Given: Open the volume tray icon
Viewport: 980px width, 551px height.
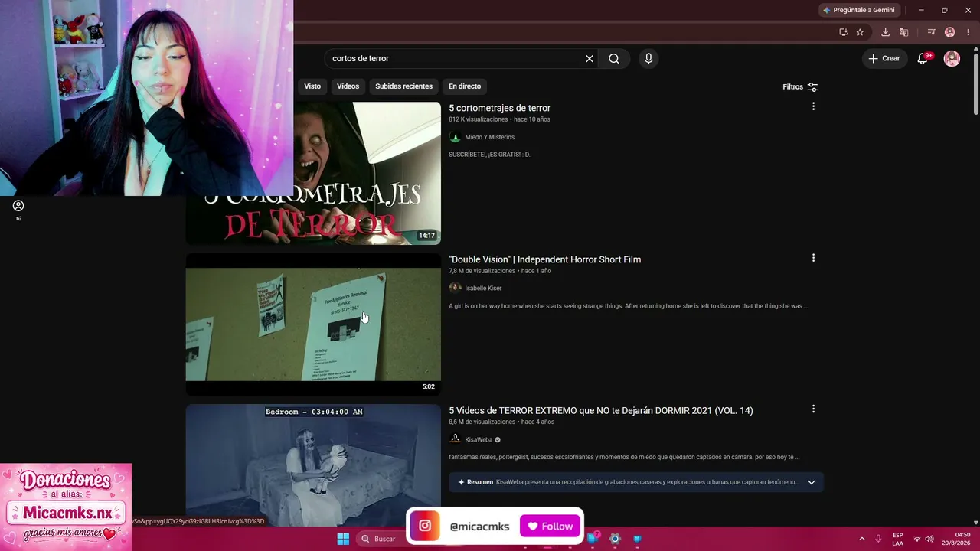Looking at the screenshot, I should [x=929, y=539].
